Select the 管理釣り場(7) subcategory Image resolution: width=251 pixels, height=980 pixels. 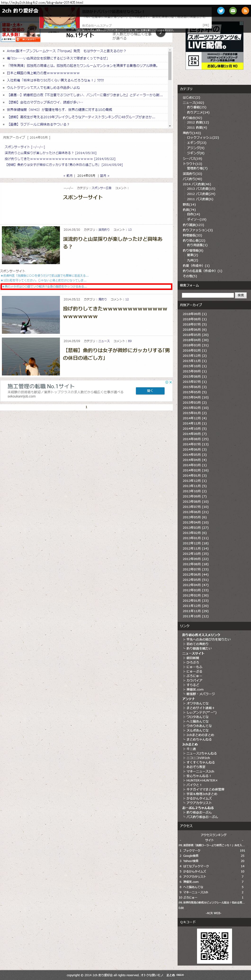[197, 168]
